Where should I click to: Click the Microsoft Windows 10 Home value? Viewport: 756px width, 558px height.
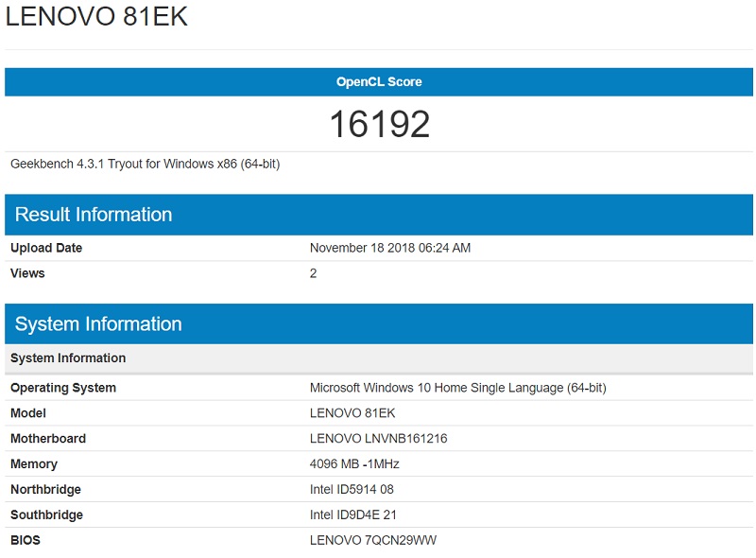[x=458, y=388]
